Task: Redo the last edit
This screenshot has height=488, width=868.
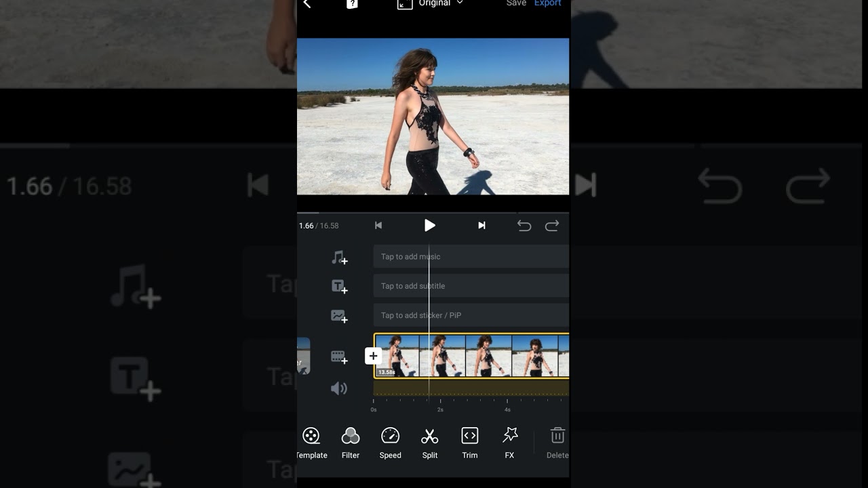Action: (552, 226)
